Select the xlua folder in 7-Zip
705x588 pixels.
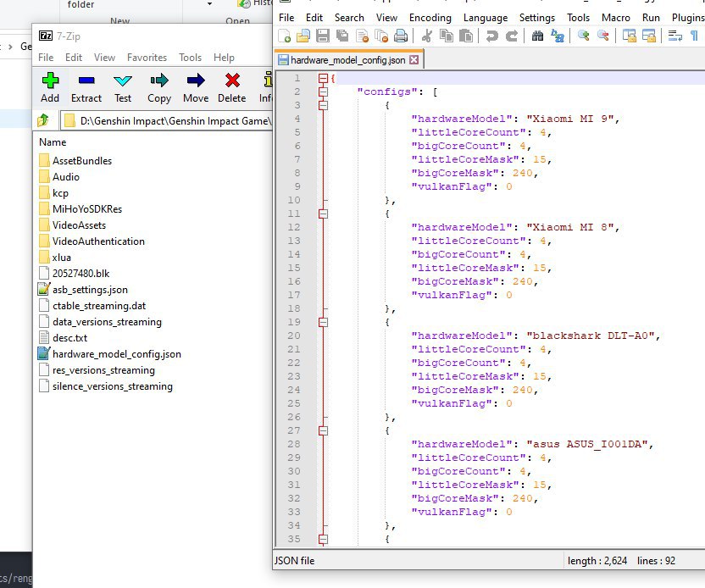coord(55,258)
